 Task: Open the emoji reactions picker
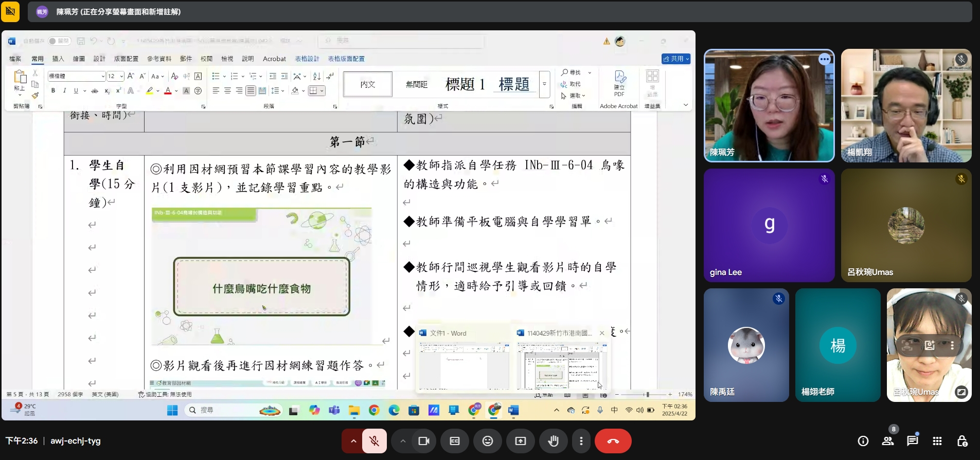tap(487, 441)
